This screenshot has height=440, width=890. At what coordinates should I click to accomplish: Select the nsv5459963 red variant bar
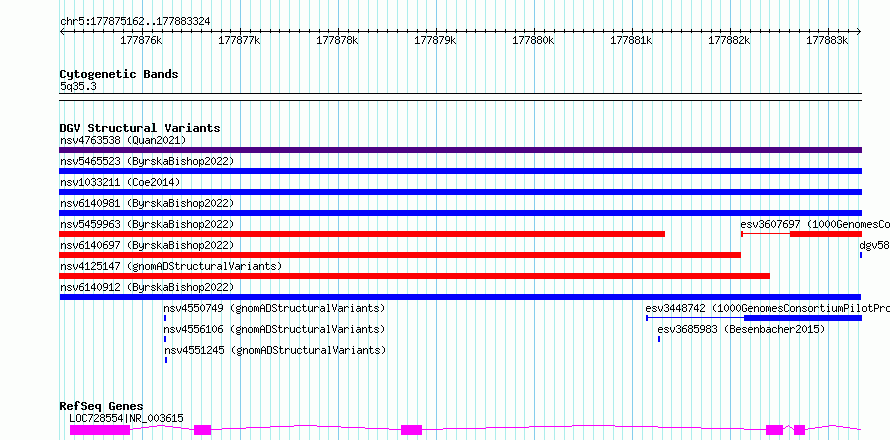click(x=362, y=234)
